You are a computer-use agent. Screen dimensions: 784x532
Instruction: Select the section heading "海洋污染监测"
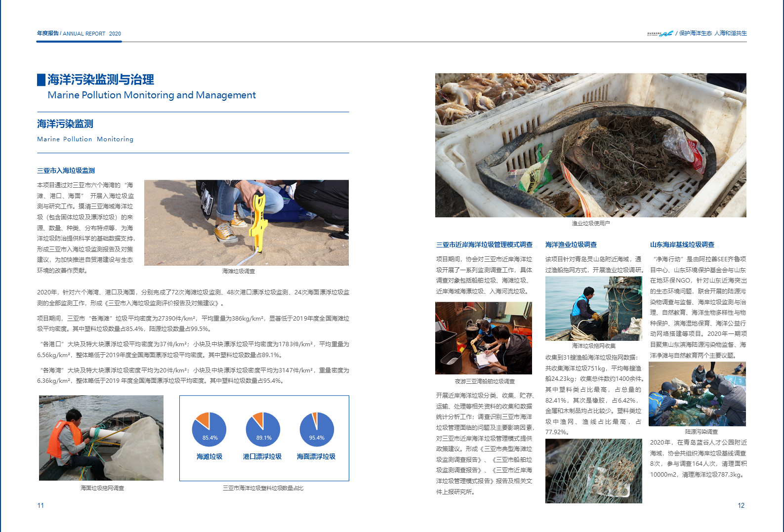click(x=65, y=124)
